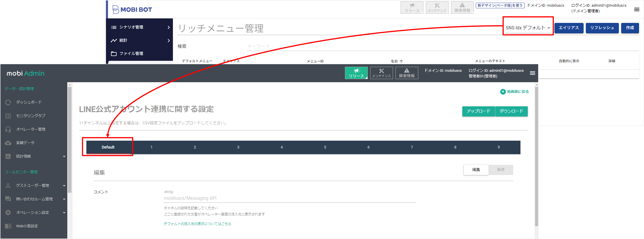Click the メニューID column header

315,61
